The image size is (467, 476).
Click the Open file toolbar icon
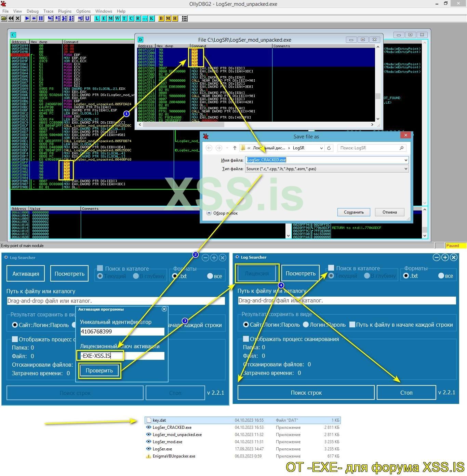click(4, 18)
